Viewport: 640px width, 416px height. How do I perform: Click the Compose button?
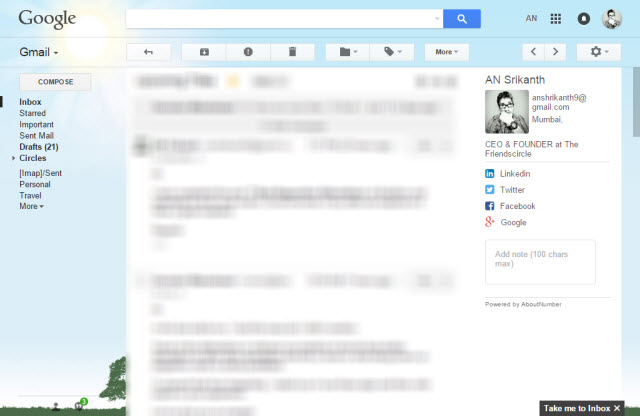tap(56, 82)
